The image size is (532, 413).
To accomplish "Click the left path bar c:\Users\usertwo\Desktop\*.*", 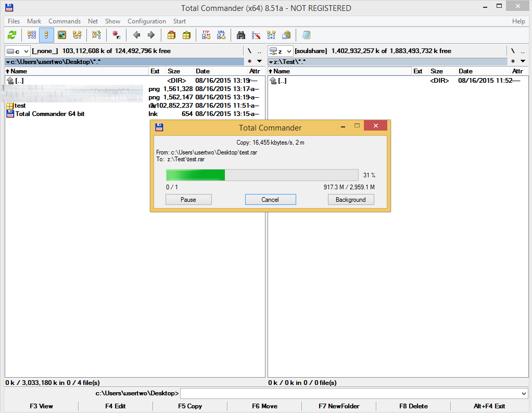I will [x=124, y=62].
